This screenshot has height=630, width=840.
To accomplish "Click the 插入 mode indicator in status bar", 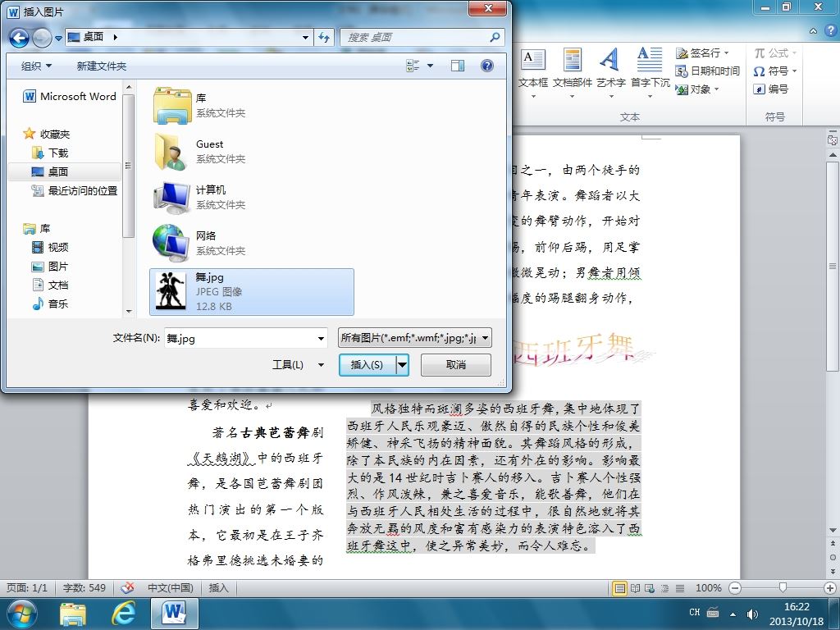I will click(218, 587).
